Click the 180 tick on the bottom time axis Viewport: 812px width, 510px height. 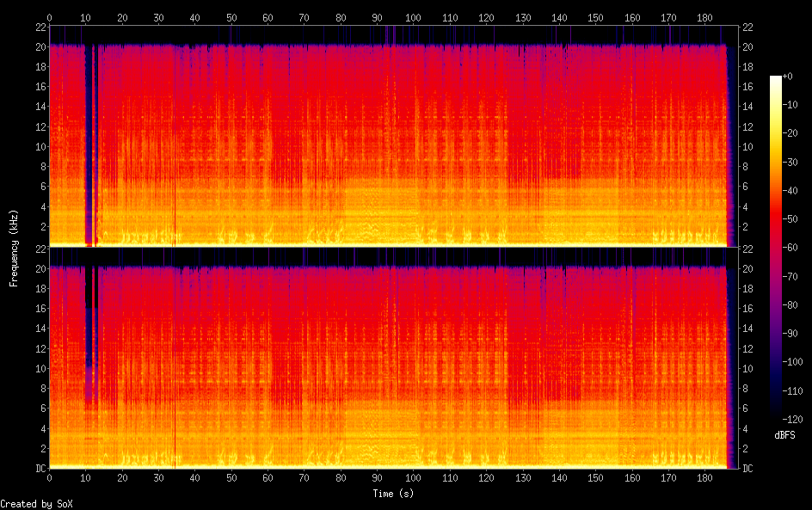706,477
